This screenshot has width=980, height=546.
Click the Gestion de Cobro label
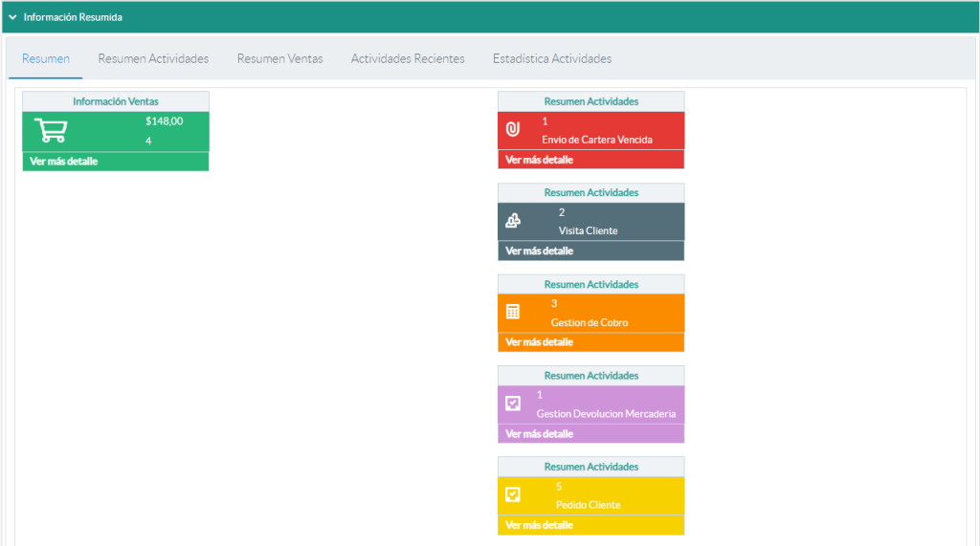(590, 322)
